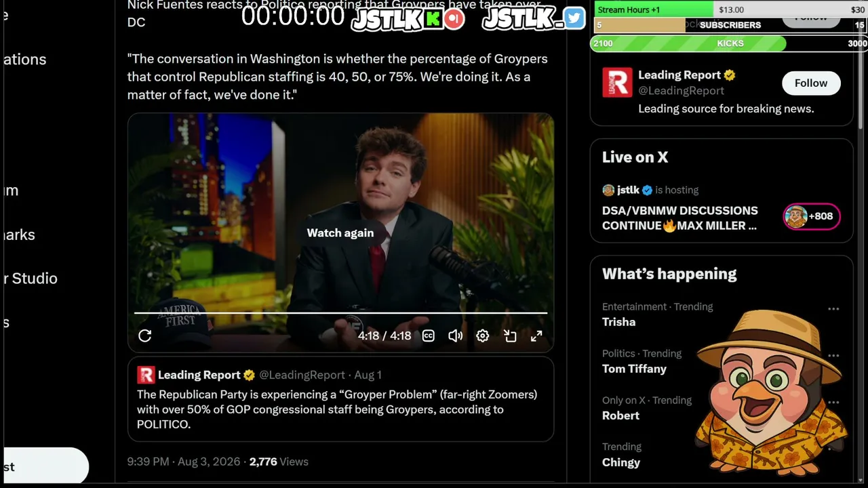This screenshot has width=868, height=488.
Task: Click the 4:18 / 4:18 video time display
Action: click(384, 335)
